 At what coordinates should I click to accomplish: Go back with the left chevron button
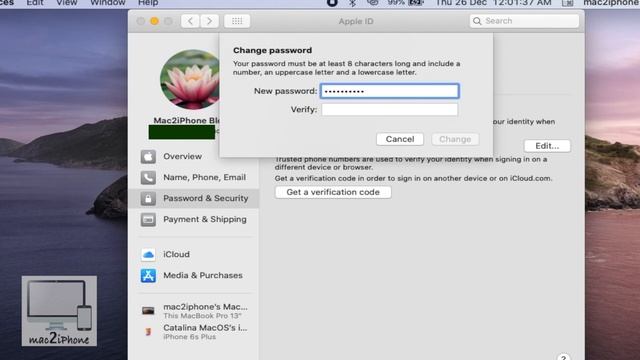tap(190, 21)
